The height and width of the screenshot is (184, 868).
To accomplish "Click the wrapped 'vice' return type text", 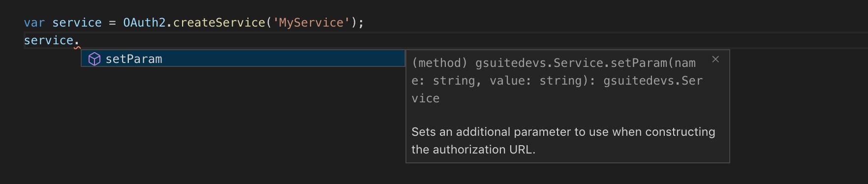I will pyautogui.click(x=426, y=98).
